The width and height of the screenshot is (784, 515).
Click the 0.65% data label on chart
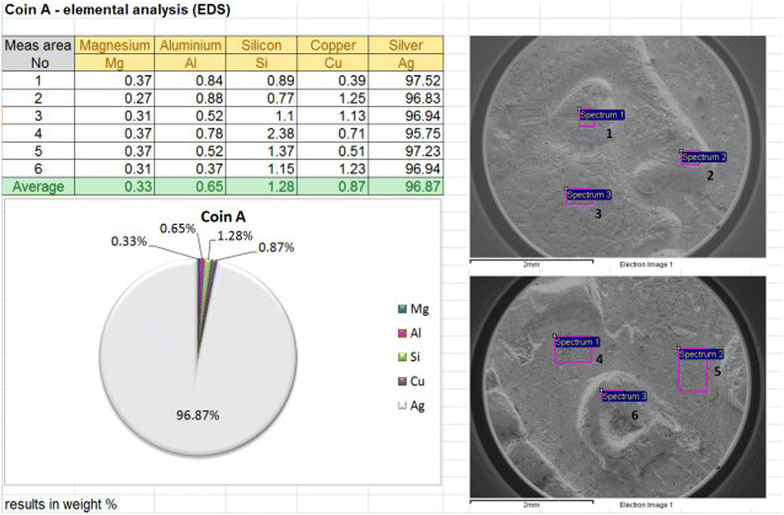pyautogui.click(x=178, y=228)
